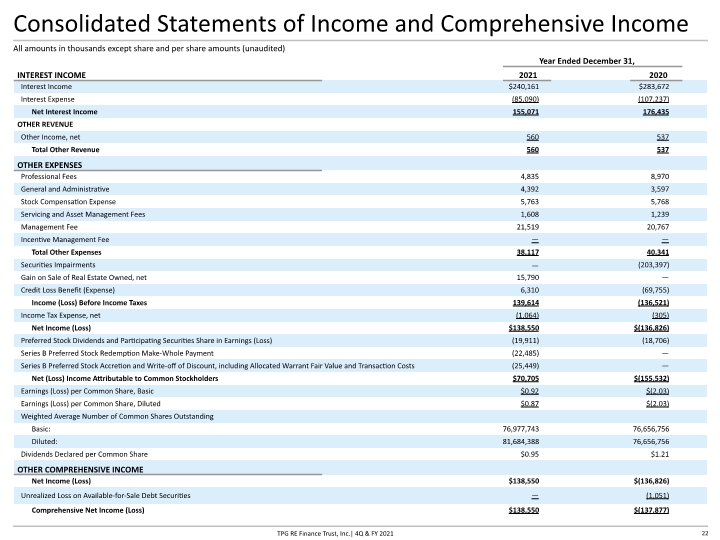Select the 'Total Other Expenses' row label
Viewport: 720px width, 540px height.
(66, 252)
